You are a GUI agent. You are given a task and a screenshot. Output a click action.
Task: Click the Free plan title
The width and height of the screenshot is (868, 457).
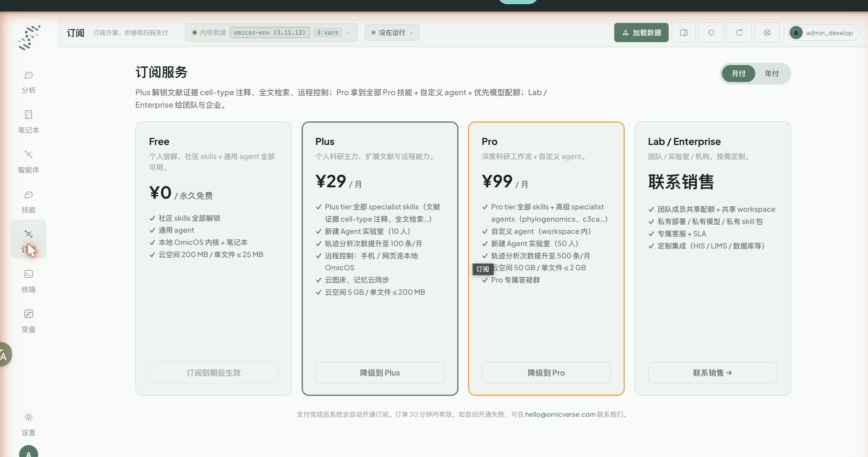tap(159, 142)
